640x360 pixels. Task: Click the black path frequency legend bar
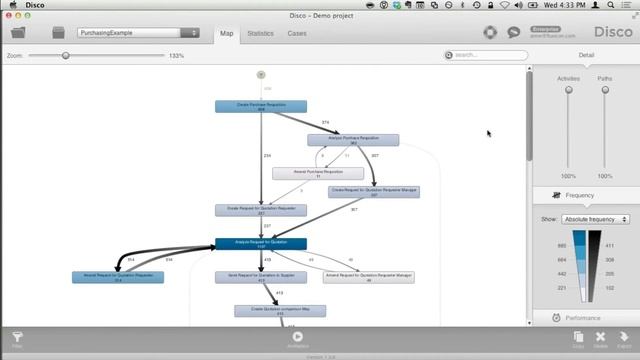594,266
